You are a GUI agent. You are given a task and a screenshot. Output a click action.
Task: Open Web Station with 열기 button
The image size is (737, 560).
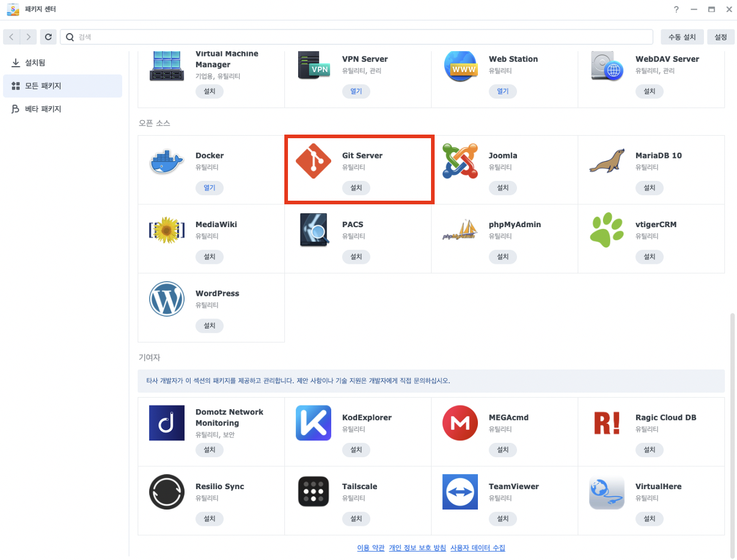tap(503, 91)
